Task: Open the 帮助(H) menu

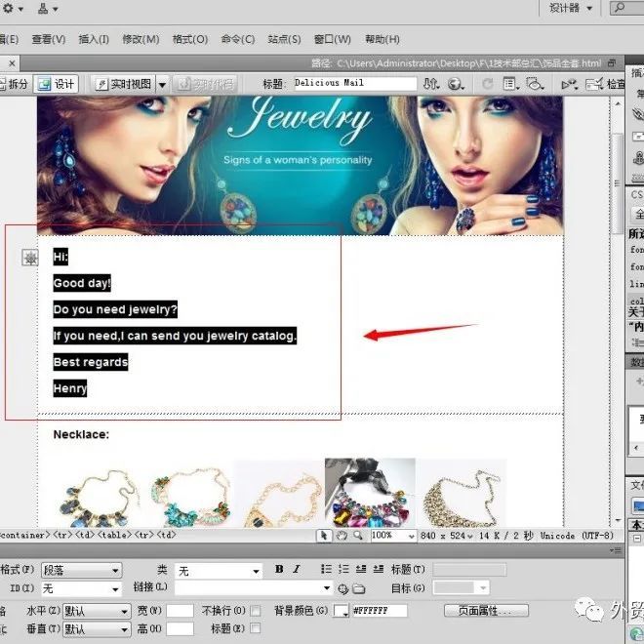Action: (382, 39)
